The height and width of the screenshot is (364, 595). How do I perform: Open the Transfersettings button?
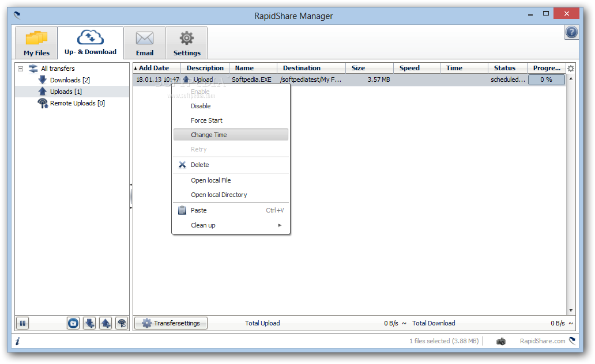pyautogui.click(x=171, y=323)
